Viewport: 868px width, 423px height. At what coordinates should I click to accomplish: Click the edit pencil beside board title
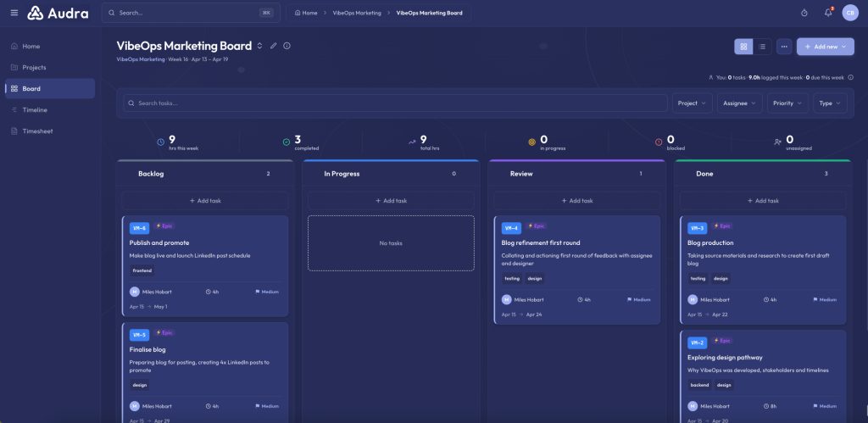[274, 46]
